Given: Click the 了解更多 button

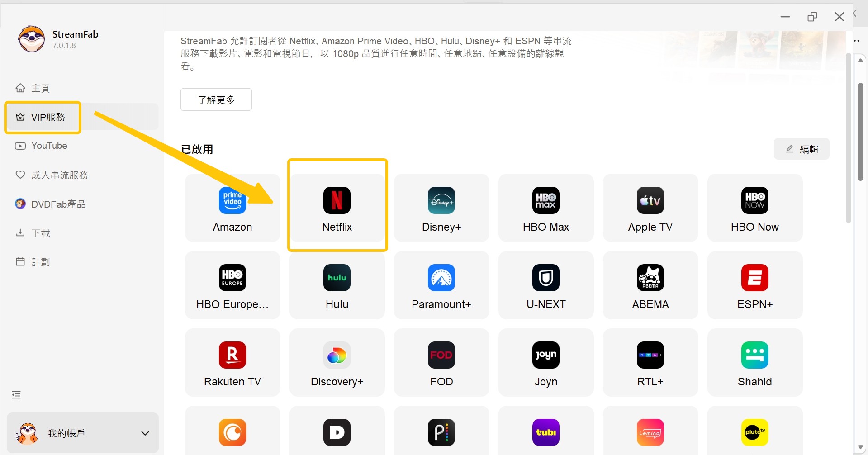Looking at the screenshot, I should [216, 100].
